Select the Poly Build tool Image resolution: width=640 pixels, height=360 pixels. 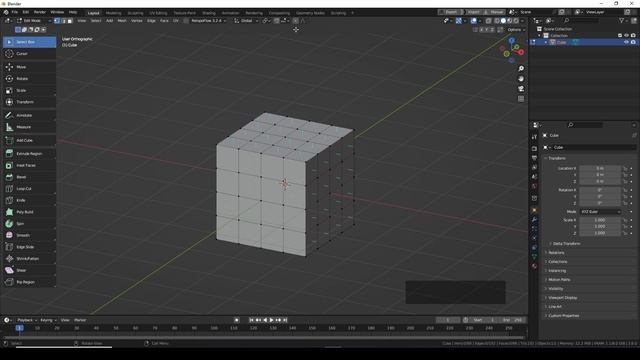click(29, 212)
